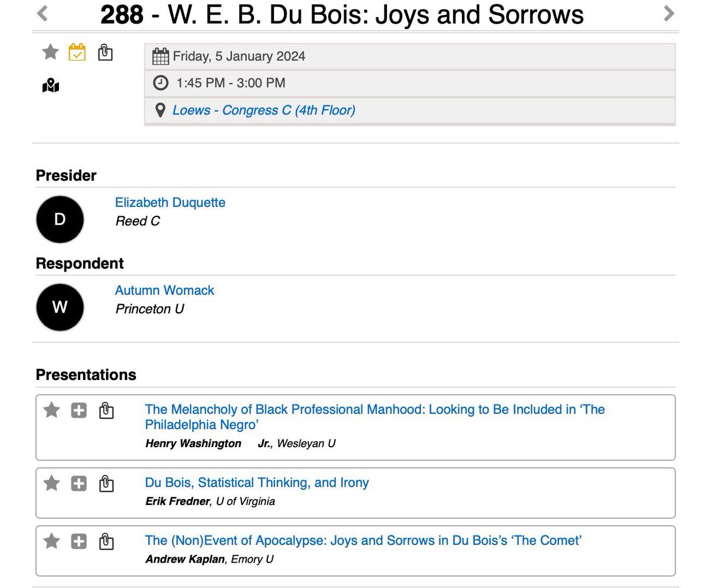Star the (Non)Event of Apocalypse presentation
This screenshot has width=707, height=588.
click(51, 541)
